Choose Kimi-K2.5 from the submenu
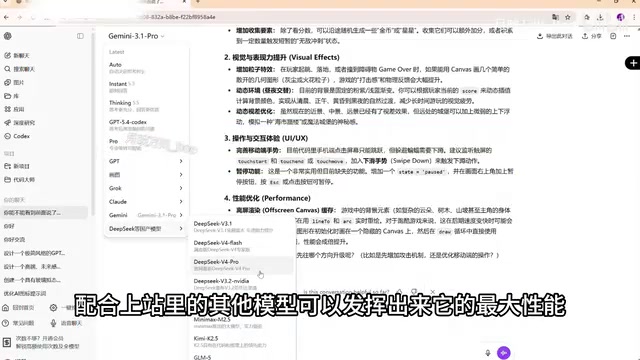Screen dimensions: 640x360 [x=242, y=342]
